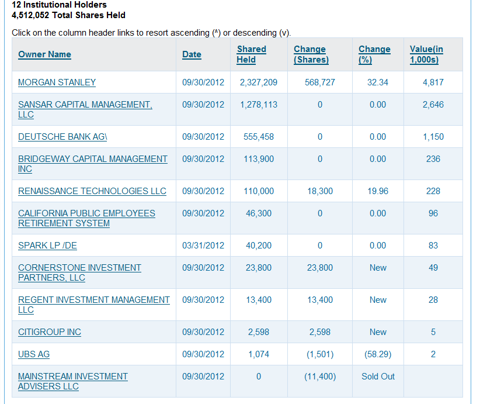Open the CITIGROUP INC link
Viewport: 480px width, 404px height.
point(49,332)
